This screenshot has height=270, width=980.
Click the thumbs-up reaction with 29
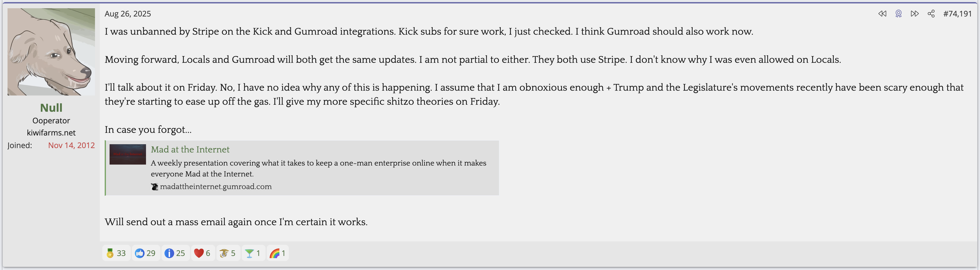click(146, 253)
